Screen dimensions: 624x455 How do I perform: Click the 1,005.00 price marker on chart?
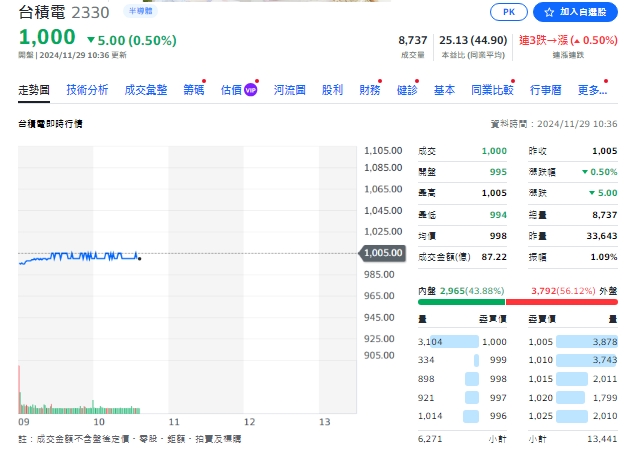tap(382, 253)
